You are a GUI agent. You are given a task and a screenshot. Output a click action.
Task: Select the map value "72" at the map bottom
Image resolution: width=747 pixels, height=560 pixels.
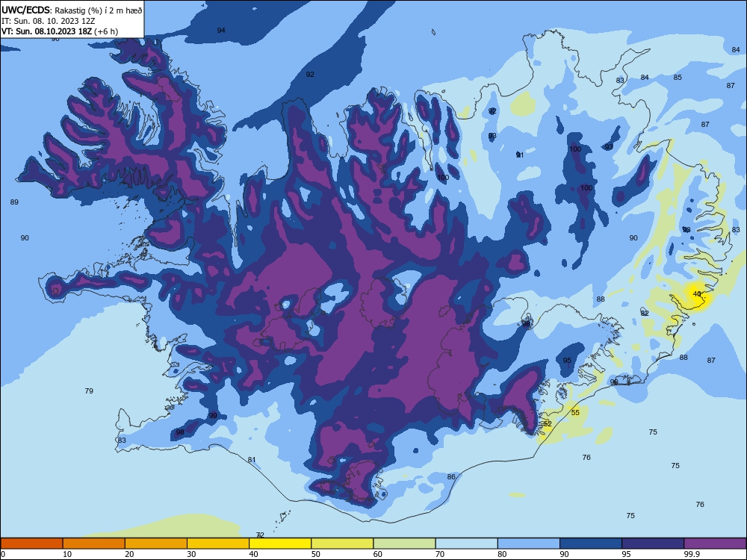[x=260, y=535]
